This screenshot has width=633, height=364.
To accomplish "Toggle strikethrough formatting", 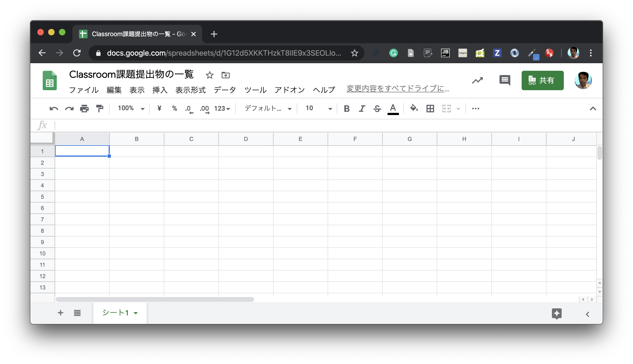I will (377, 109).
